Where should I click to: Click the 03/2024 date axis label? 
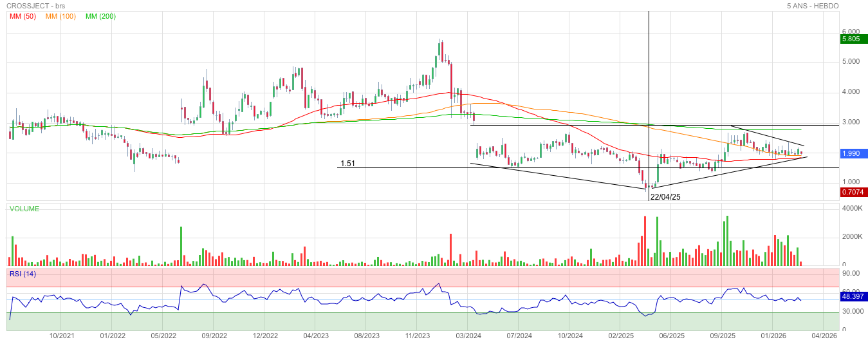point(468,336)
